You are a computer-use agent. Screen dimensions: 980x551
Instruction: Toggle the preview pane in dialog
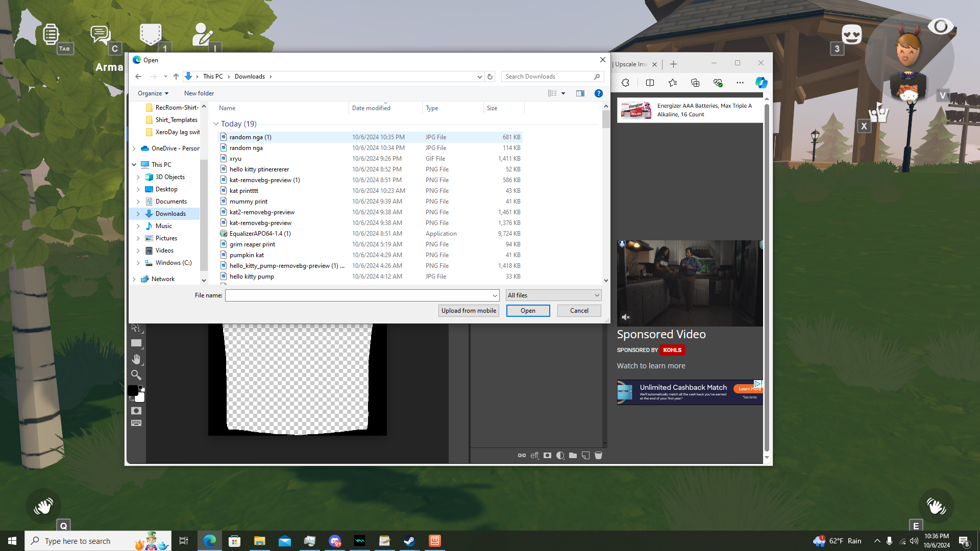[x=580, y=93]
